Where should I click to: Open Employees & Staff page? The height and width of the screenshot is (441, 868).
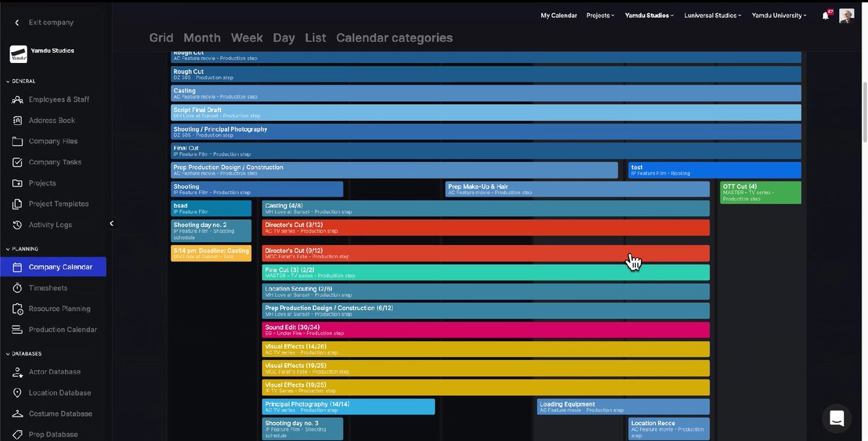[x=59, y=100]
